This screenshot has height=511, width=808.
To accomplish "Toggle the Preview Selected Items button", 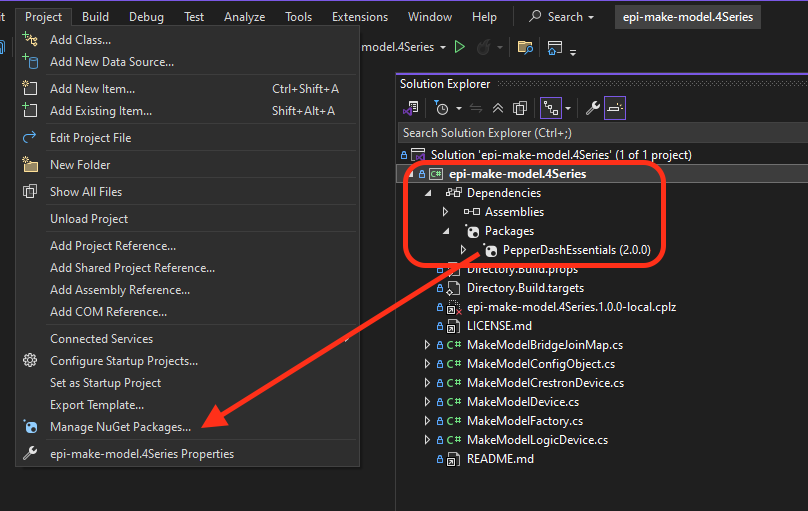I will point(615,108).
